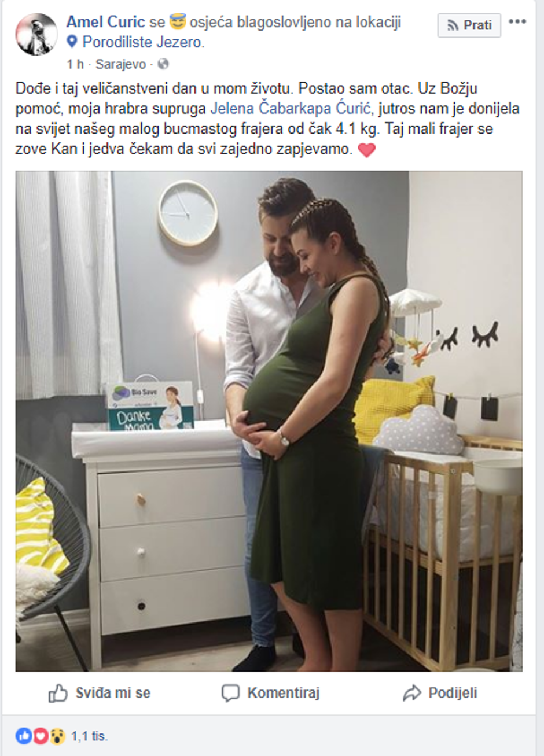544x756 pixels.
Task: Click the Prati follow button
Action: point(469,25)
